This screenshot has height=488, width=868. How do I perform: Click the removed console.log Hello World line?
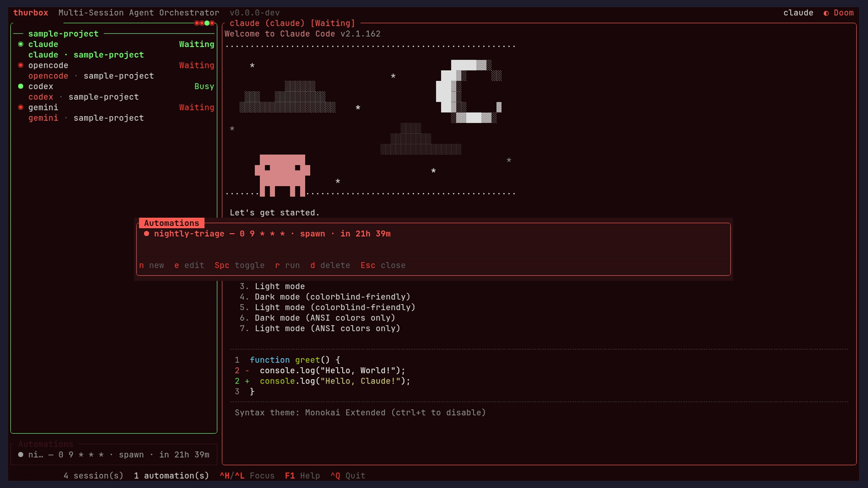(x=320, y=371)
